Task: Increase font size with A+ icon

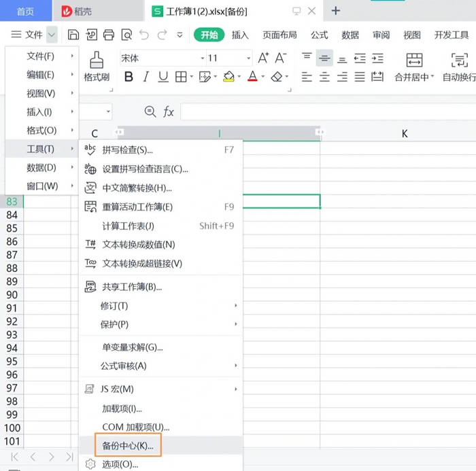Action: pyautogui.click(x=263, y=58)
